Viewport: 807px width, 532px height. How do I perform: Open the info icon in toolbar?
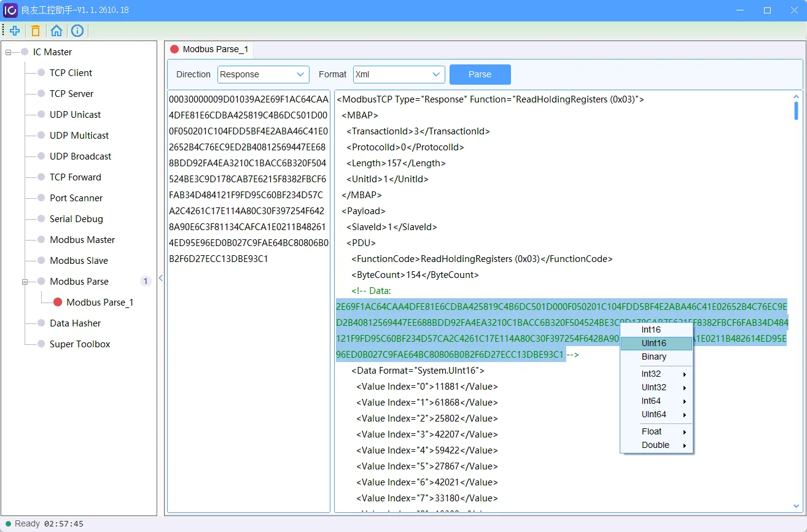coord(77,31)
